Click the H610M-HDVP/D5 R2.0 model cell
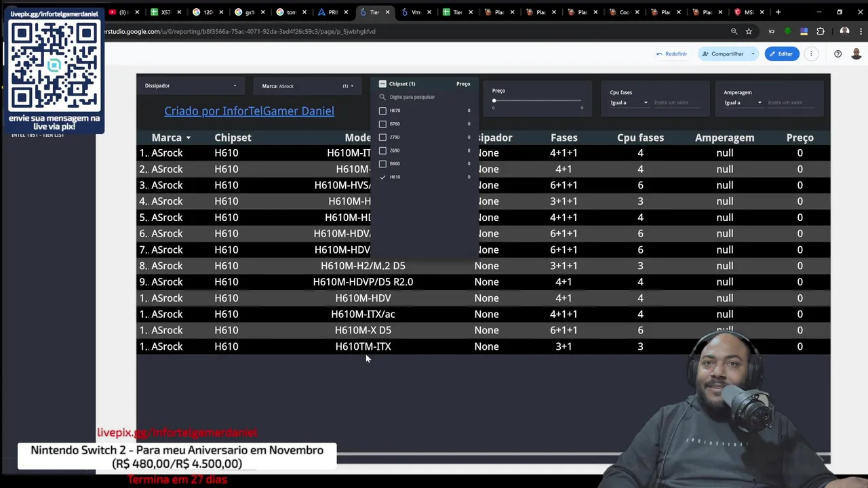Viewport: 868px width, 488px height. click(363, 282)
